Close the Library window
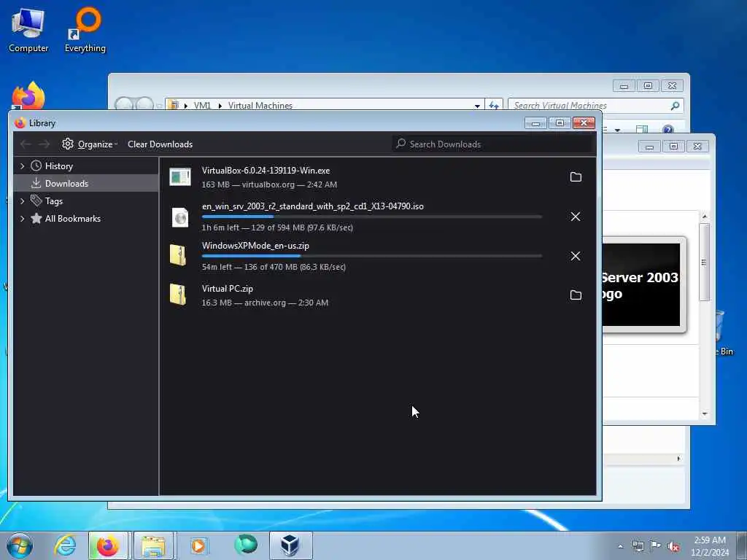 tap(584, 123)
